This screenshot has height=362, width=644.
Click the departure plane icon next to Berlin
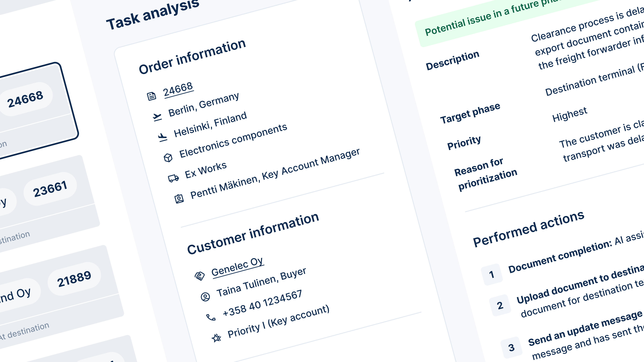point(157,117)
